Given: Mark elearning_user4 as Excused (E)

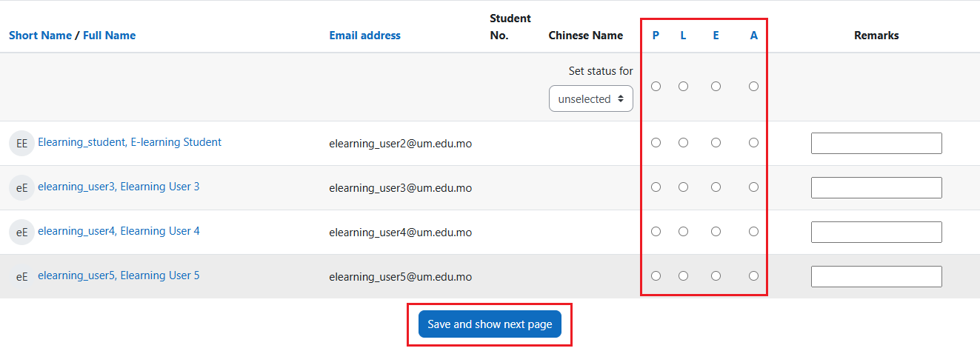Looking at the screenshot, I should 716,231.
